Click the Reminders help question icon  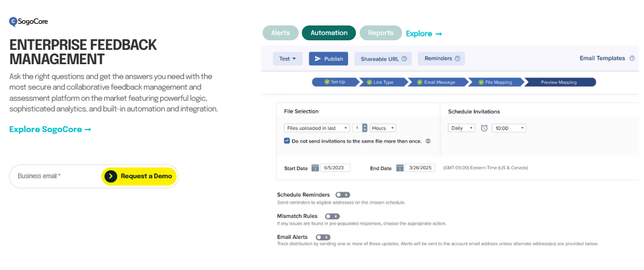pos(457,59)
